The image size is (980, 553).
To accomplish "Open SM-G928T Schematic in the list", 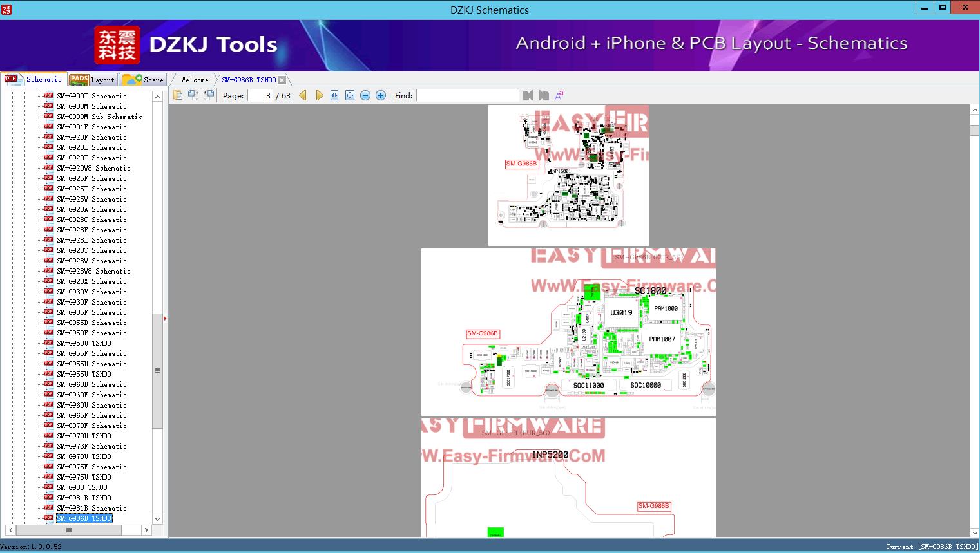I will pos(91,250).
